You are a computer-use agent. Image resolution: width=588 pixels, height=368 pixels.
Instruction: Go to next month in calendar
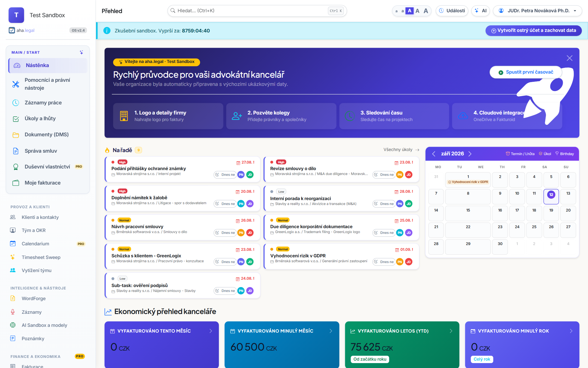[x=470, y=154]
